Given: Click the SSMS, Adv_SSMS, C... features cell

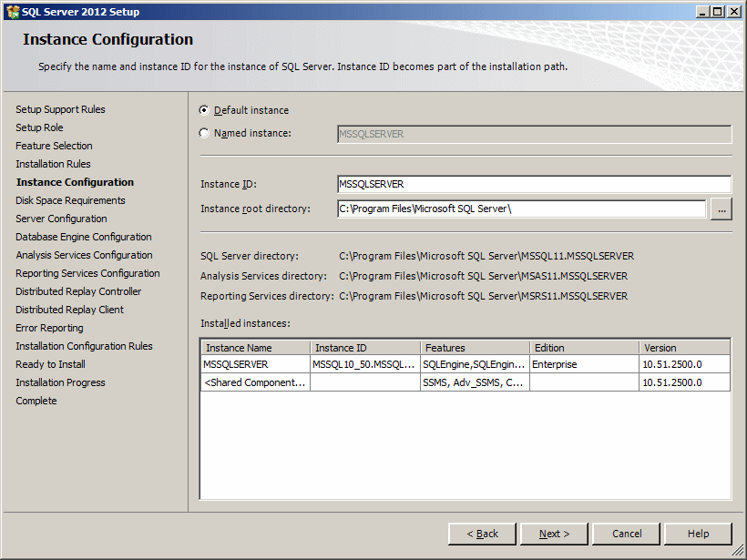Looking at the screenshot, I should (475, 382).
